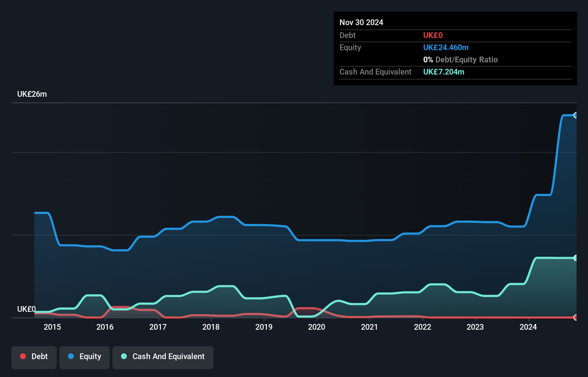Click the 2023 x-axis label

click(475, 327)
